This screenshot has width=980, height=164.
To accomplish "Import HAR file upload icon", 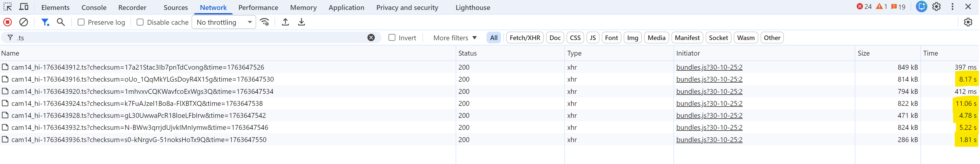I will pos(285,22).
